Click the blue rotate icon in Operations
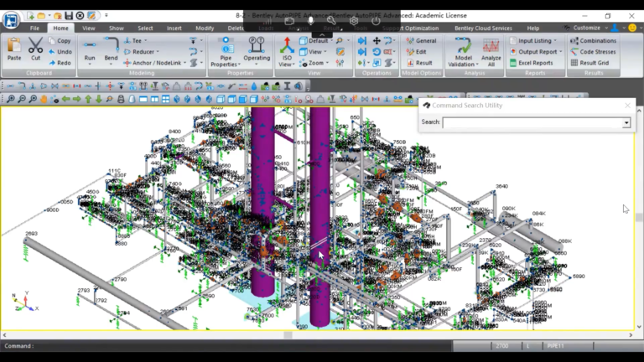This screenshot has height=362, width=644. tap(377, 52)
